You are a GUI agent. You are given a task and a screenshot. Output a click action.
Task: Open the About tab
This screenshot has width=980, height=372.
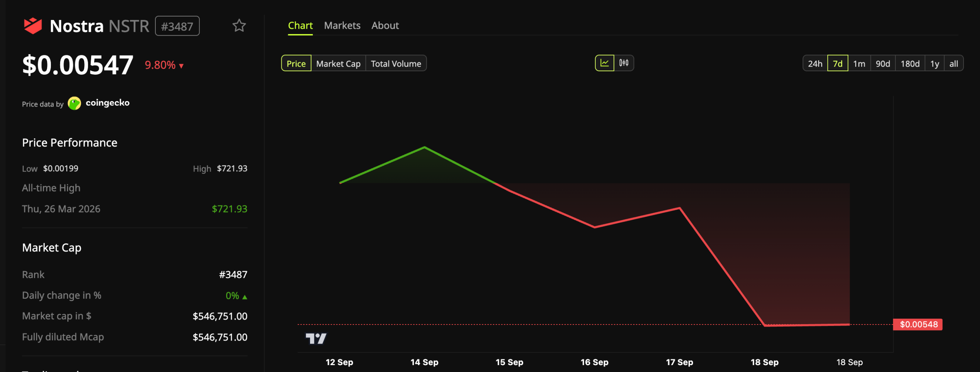385,26
